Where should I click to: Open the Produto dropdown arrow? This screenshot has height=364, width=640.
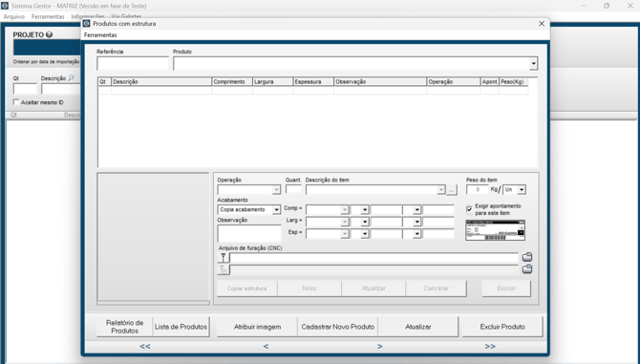point(533,64)
